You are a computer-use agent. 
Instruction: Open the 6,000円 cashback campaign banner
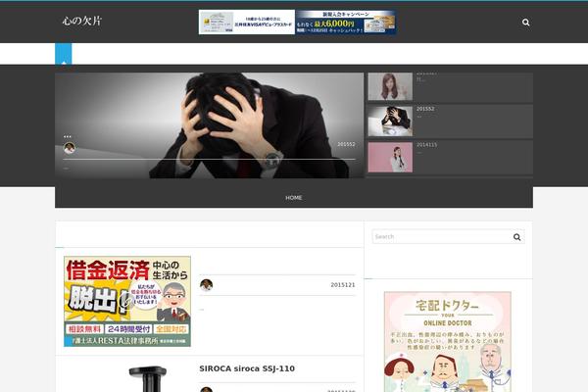pos(346,23)
